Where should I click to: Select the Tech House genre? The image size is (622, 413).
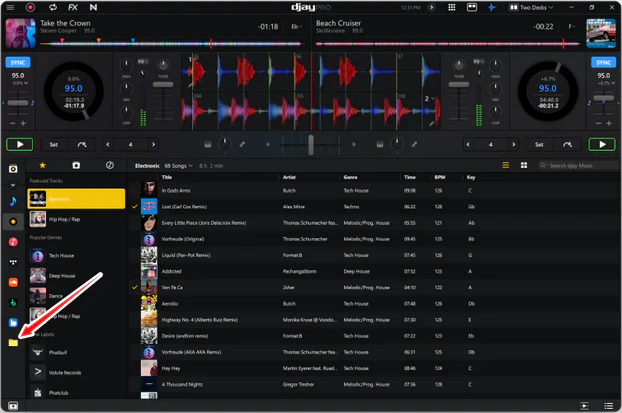tap(76, 256)
